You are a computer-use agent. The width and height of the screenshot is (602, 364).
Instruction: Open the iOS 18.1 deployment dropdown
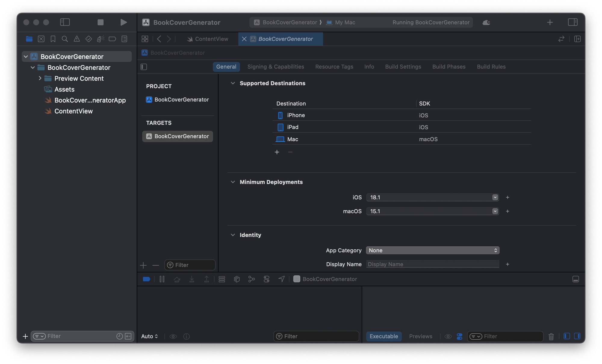point(433,197)
